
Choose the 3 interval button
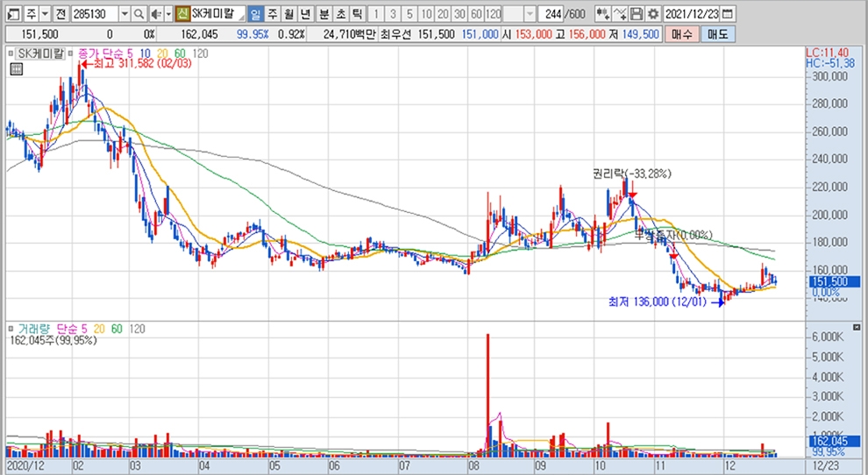point(393,14)
